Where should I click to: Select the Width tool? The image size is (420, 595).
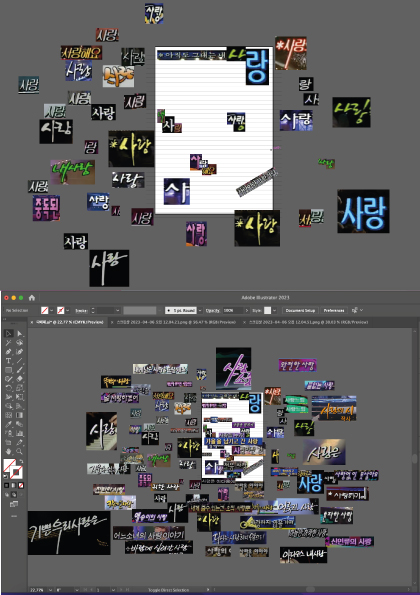[8, 397]
